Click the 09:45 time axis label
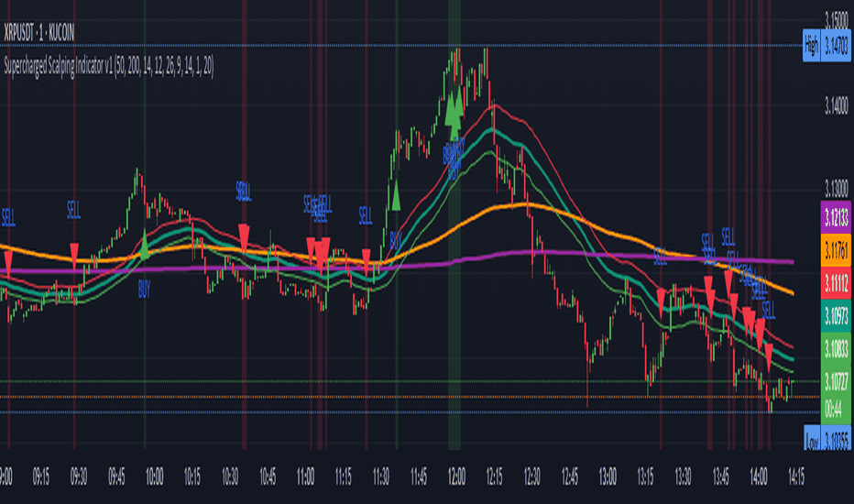Screen dimensions: 854x504 pyautogui.click(x=116, y=477)
